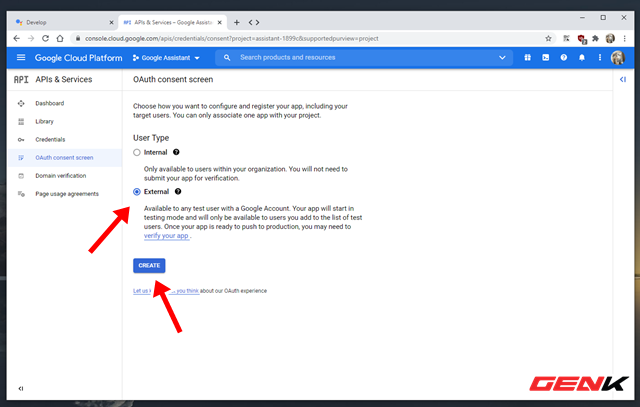Show help for Internal user type

point(176,152)
